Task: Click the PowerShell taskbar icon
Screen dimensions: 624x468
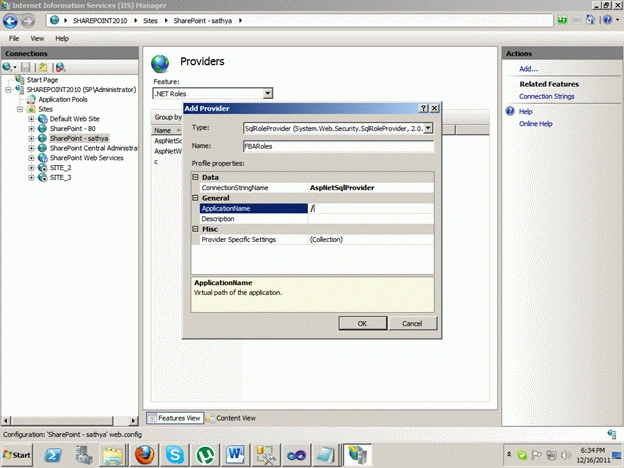Action: tap(53, 455)
